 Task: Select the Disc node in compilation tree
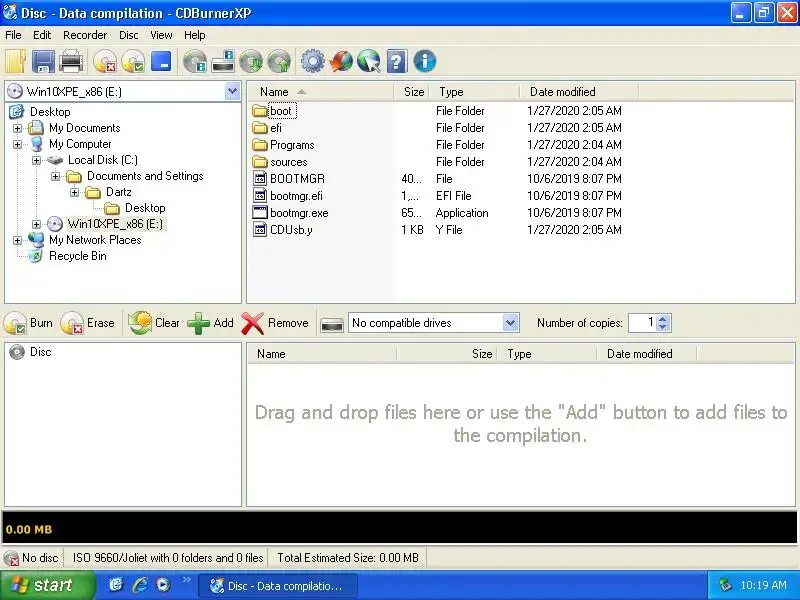(x=40, y=352)
